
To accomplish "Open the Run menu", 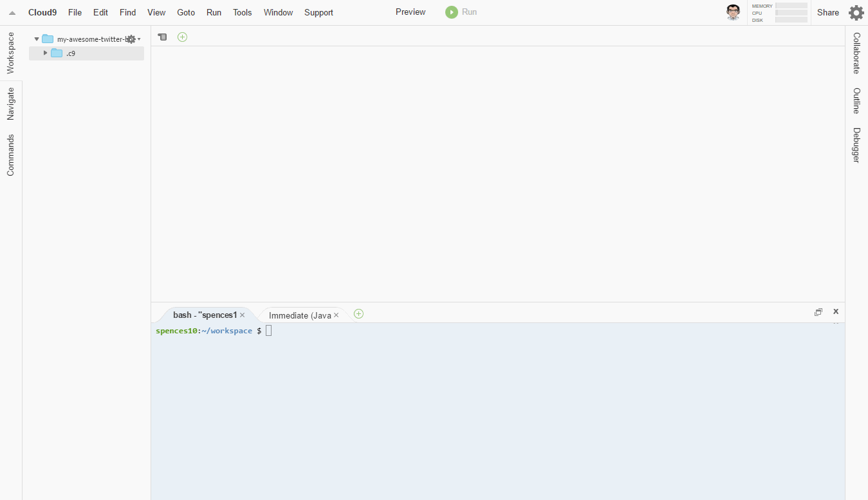I will coord(214,12).
